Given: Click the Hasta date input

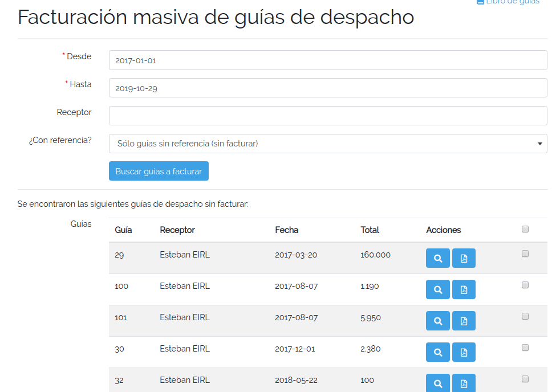Looking at the screenshot, I should pos(328,87).
